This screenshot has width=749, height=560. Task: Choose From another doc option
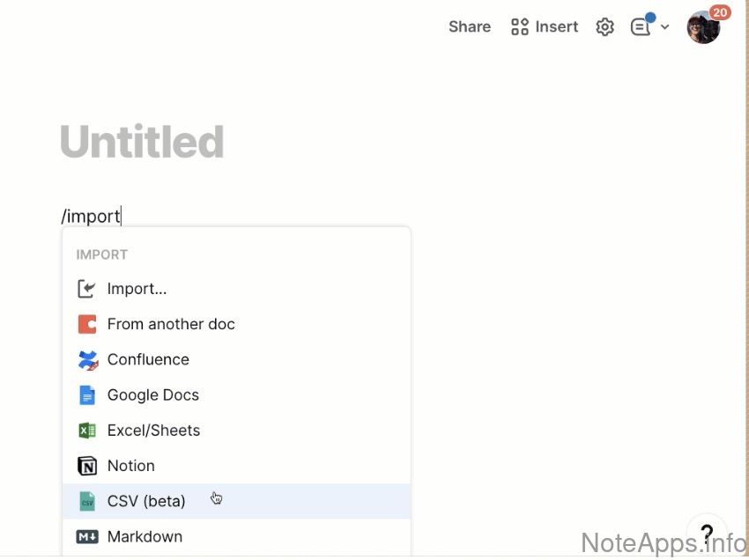(171, 324)
